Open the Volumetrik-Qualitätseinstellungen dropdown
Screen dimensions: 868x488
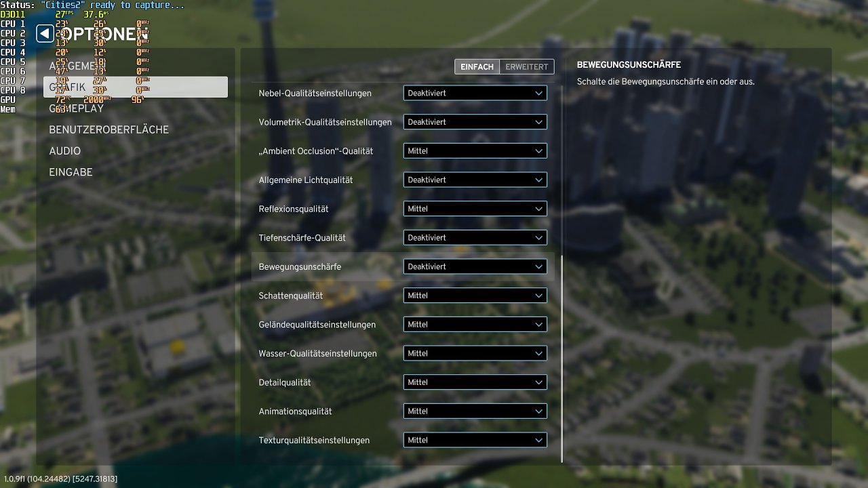pyautogui.click(x=475, y=122)
